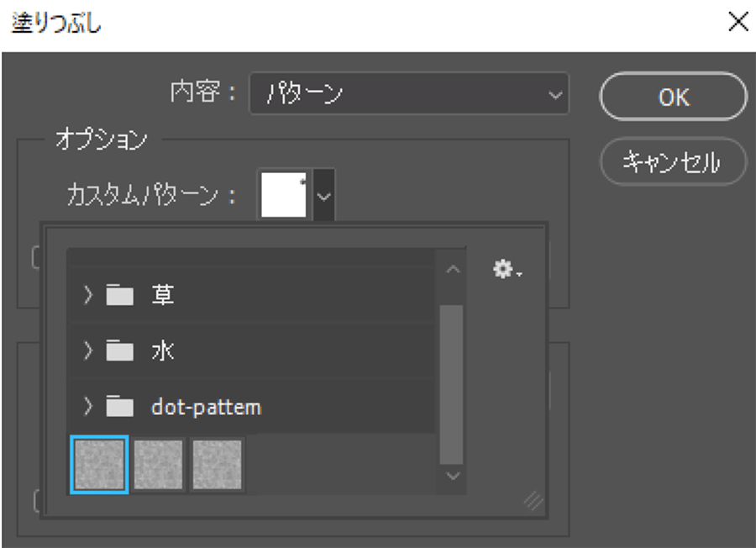Confirm the fill with OK
The height and width of the screenshot is (548, 756).
673,97
